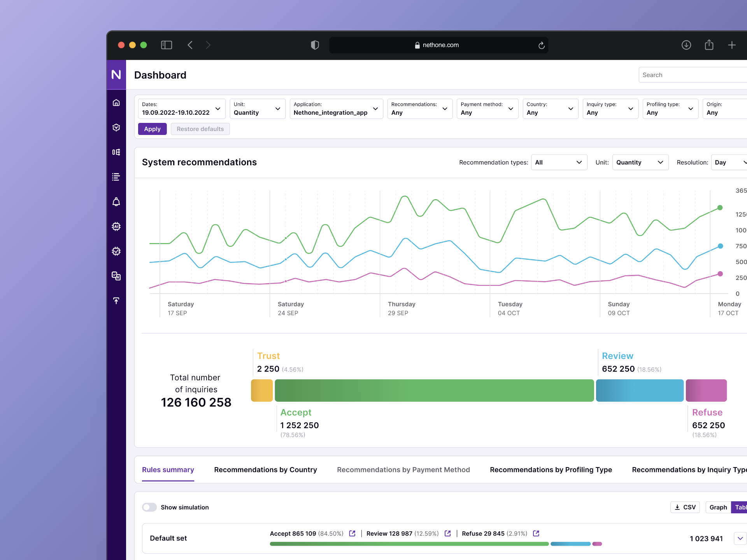Switch to Recommendations by Profiling Type tab
747x560 pixels.
[x=551, y=470]
